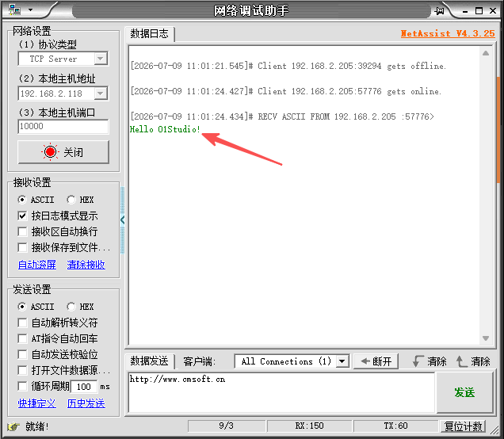Click the RECV ASCII FROM log line
Viewport: 504px width, 439px height.
click(x=282, y=116)
